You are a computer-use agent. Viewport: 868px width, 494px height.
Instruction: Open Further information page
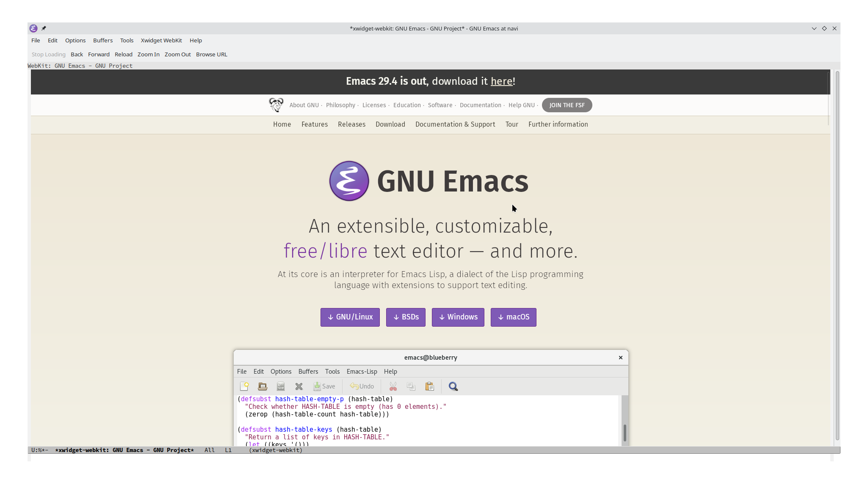(558, 124)
